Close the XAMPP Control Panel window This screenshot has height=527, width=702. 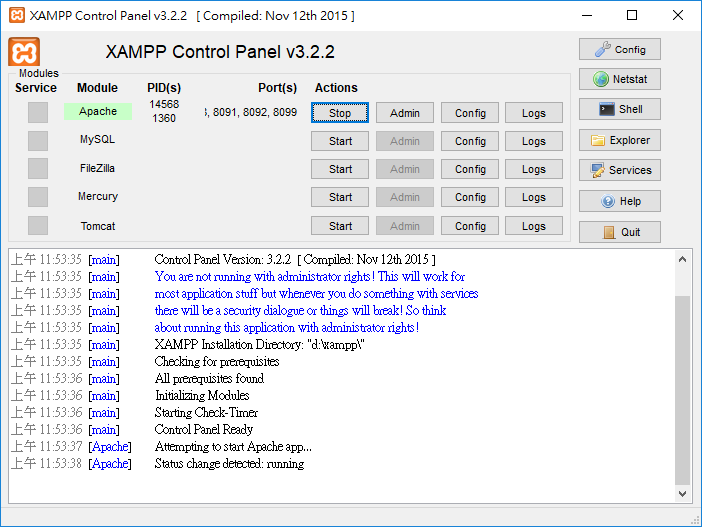pyautogui.click(x=677, y=15)
